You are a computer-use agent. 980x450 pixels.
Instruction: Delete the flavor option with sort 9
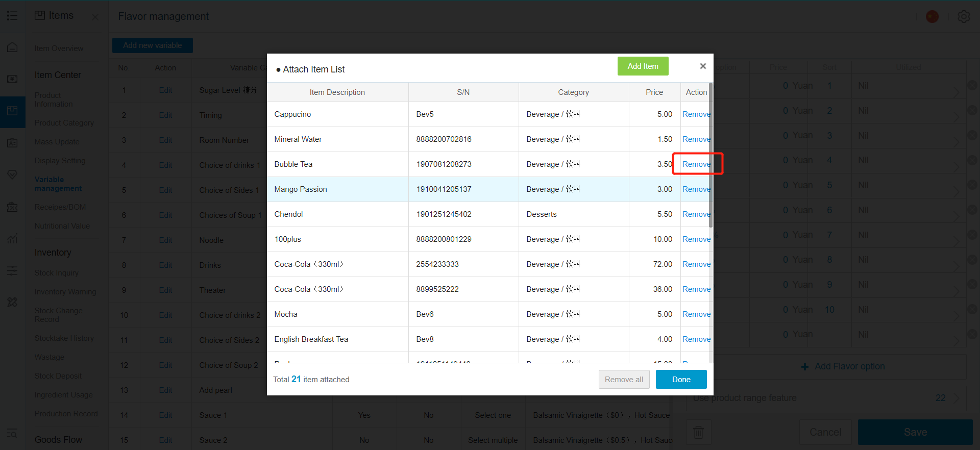972,285
